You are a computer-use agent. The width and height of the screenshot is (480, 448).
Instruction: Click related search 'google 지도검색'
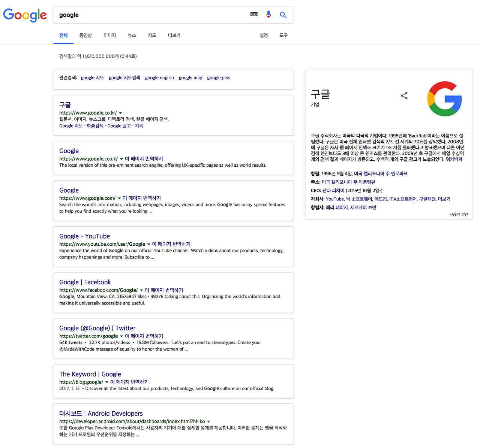point(124,78)
